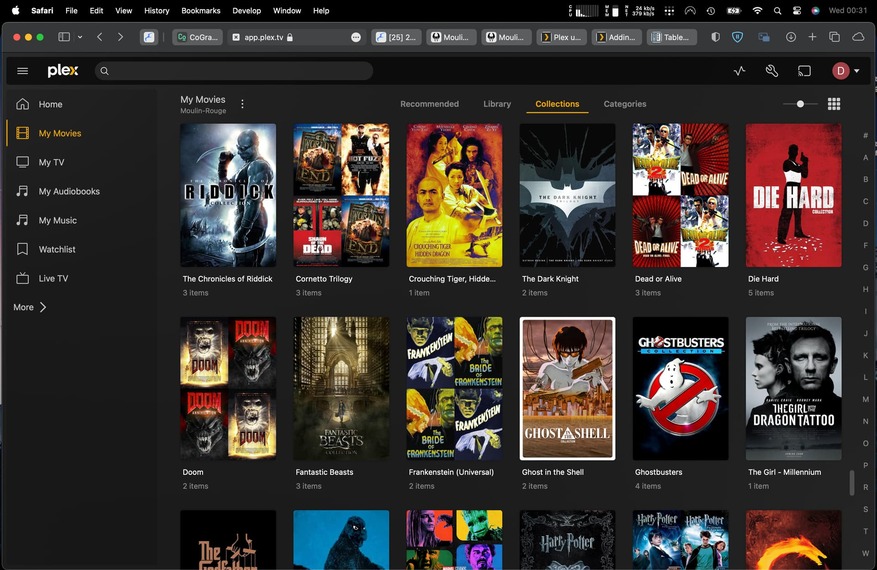Click the Bitwarden shield extension icon

pos(738,37)
